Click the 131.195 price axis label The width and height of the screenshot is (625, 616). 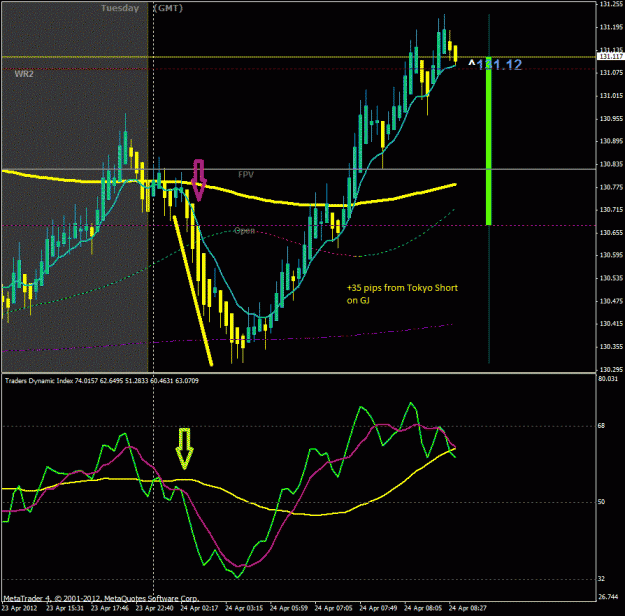point(611,27)
